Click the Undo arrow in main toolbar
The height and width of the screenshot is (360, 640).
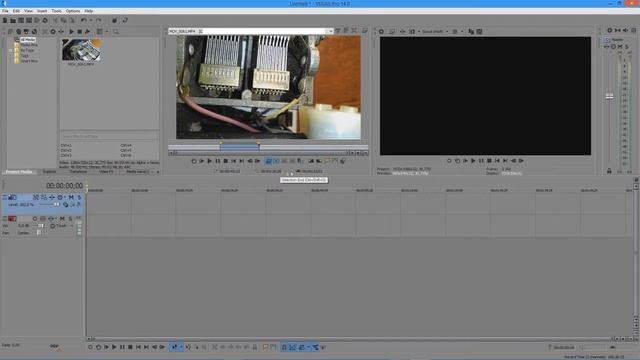[x=84, y=20]
